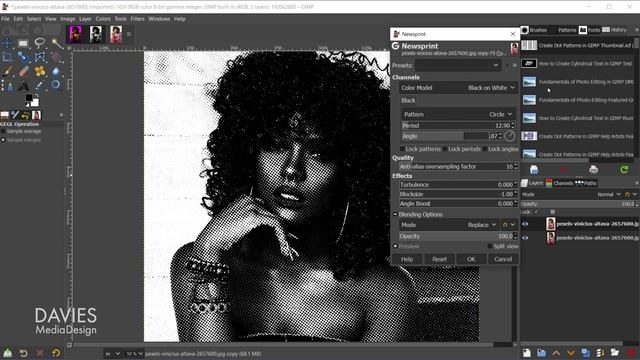The image size is (640, 360).
Task: Toggle the Preview checkbox in Newsprint
Action: (x=395, y=246)
